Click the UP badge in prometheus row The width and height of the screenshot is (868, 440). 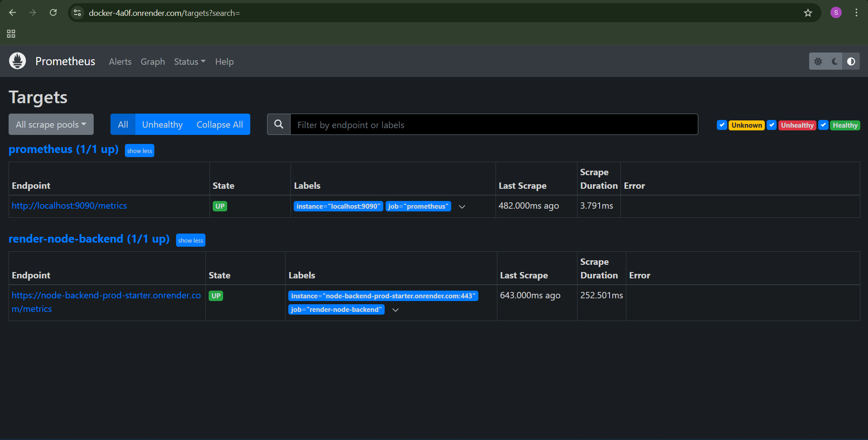(x=220, y=206)
